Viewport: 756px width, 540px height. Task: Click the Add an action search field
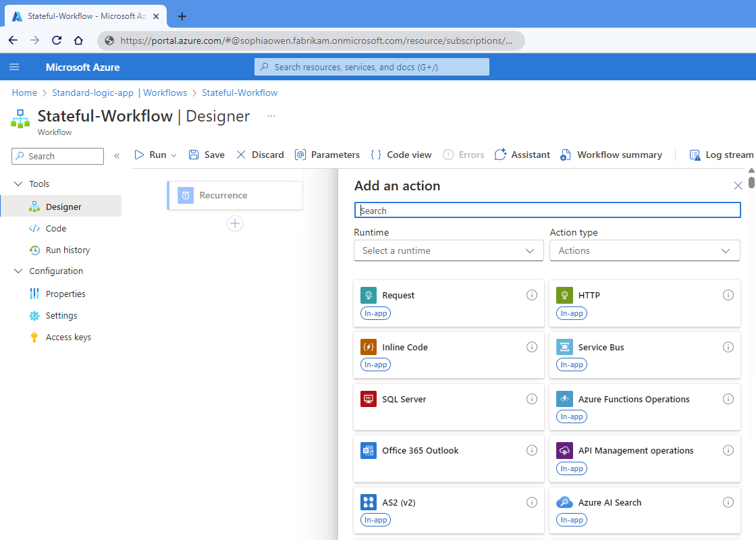[x=547, y=211]
